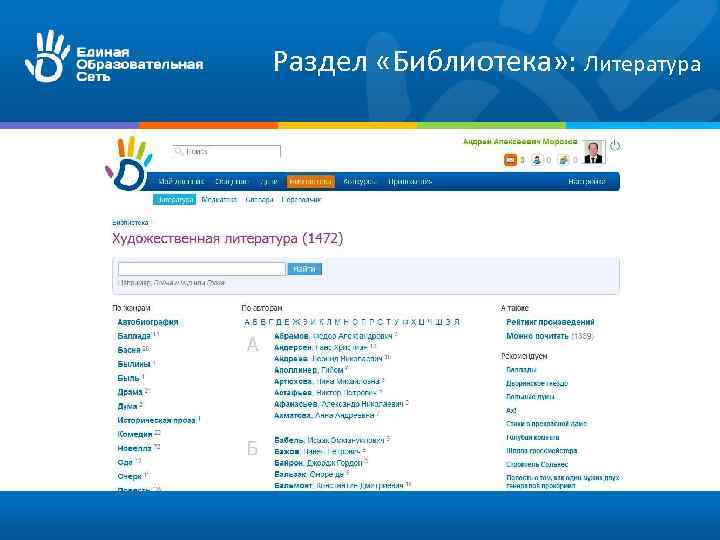Open the Историческая проза genre
The height and width of the screenshot is (540, 720).
(x=157, y=420)
